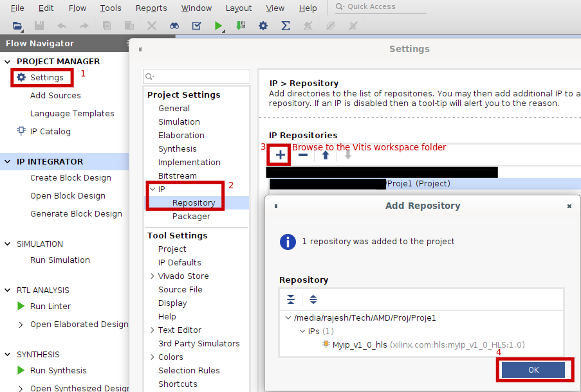
Task: Open the Flow menu
Action: pyautogui.click(x=77, y=8)
